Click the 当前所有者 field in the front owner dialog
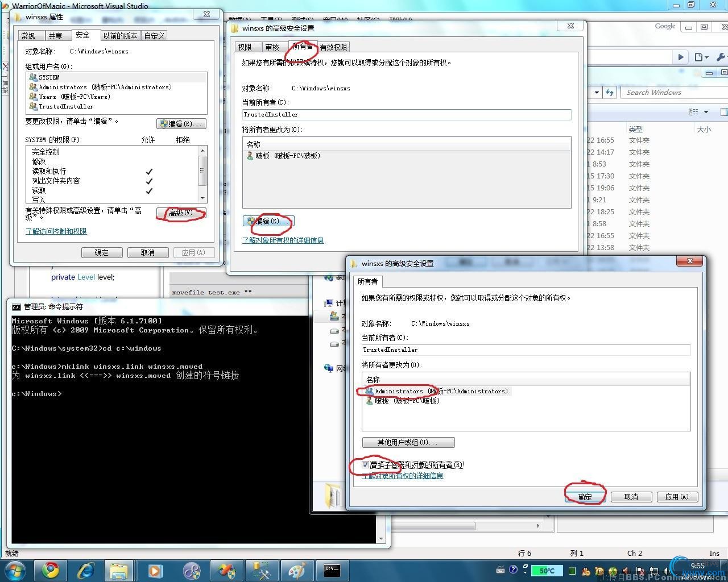This screenshot has width=728, height=582. tap(526, 350)
